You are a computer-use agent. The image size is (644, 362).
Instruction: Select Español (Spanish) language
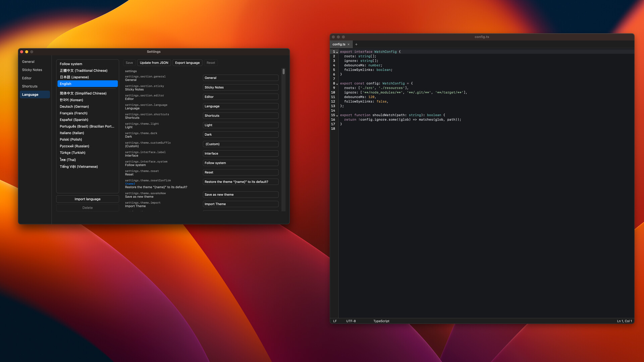88,120
